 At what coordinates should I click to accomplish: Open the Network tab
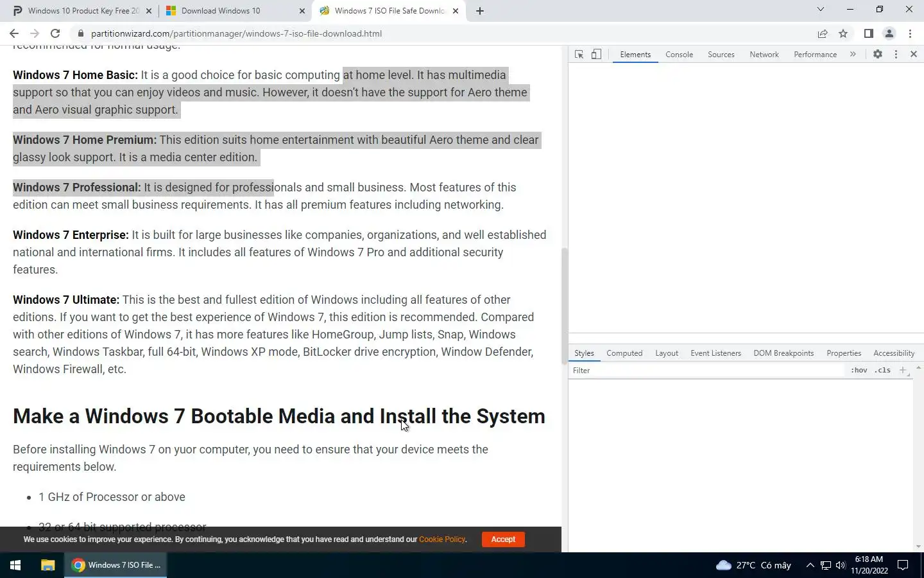coord(764,55)
